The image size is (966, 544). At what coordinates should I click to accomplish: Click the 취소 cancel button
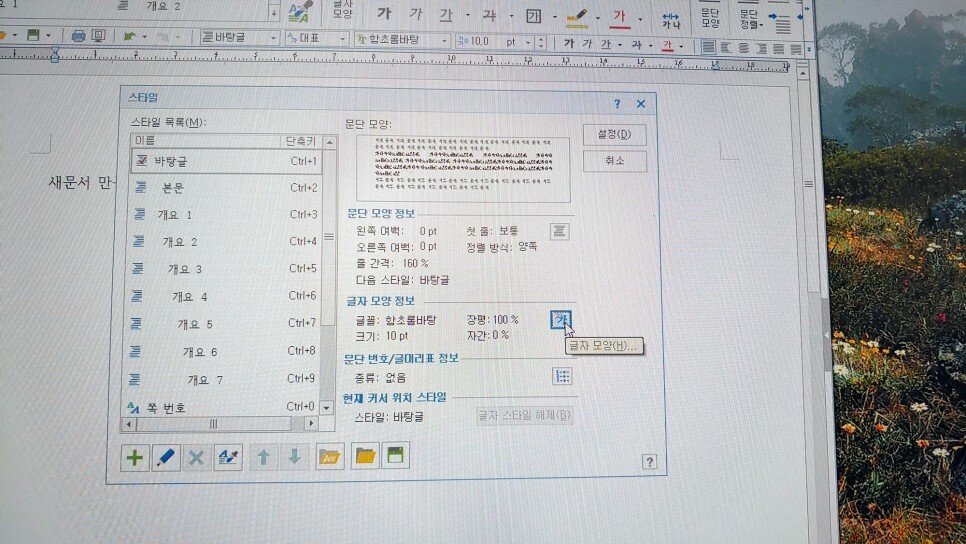pos(615,161)
